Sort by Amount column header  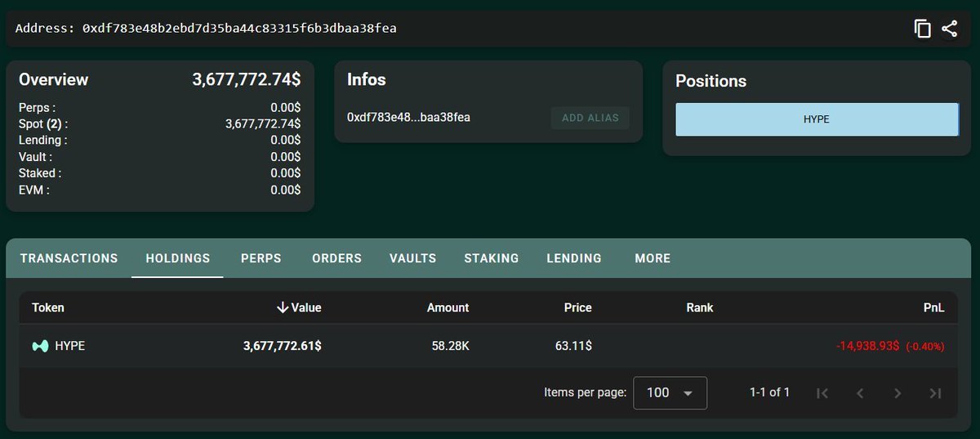click(448, 307)
